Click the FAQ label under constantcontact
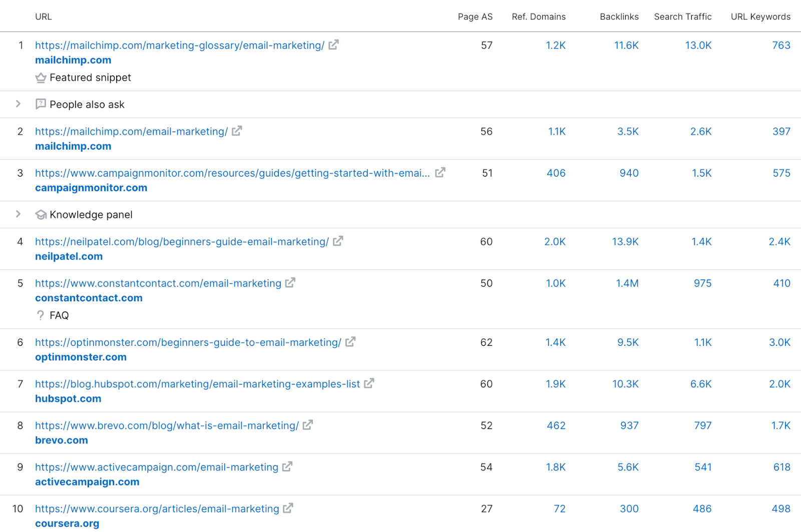Image resolution: width=801 pixels, height=532 pixels. (x=59, y=315)
